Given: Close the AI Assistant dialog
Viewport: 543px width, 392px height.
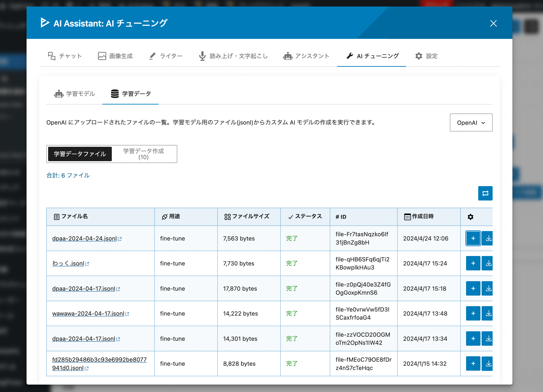Looking at the screenshot, I should click(493, 23).
